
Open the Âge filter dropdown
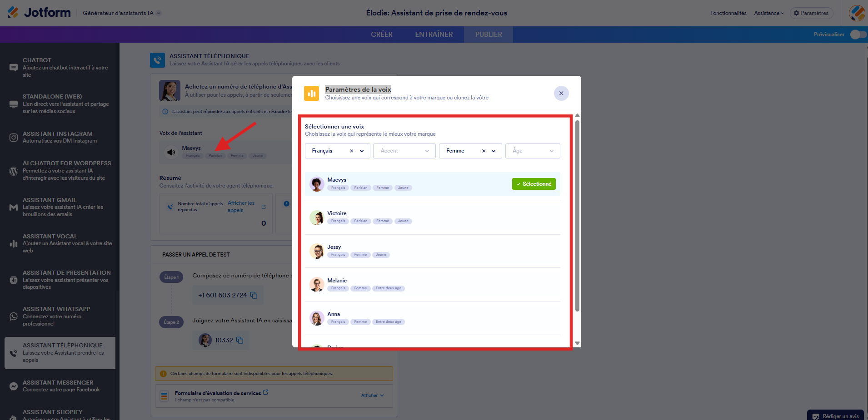pyautogui.click(x=533, y=151)
